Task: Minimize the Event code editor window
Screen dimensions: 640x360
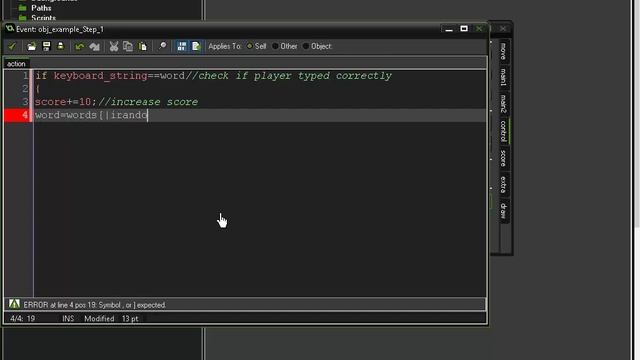Action: (449, 29)
